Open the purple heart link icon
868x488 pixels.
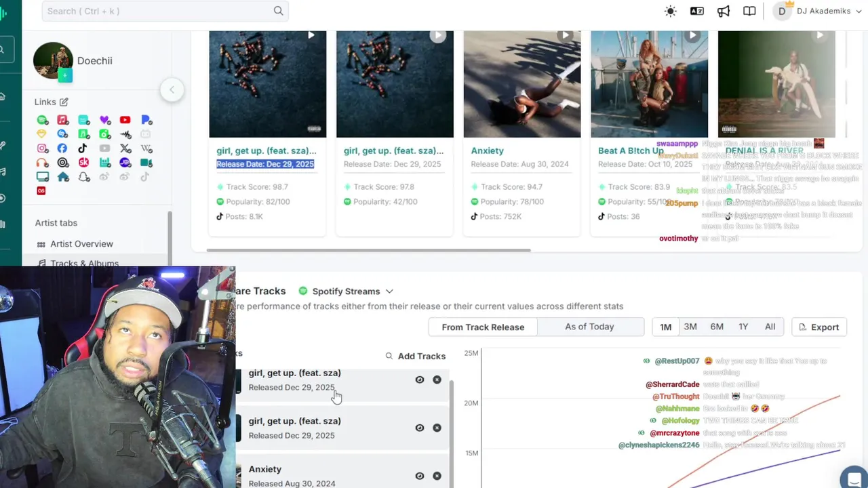tap(104, 120)
